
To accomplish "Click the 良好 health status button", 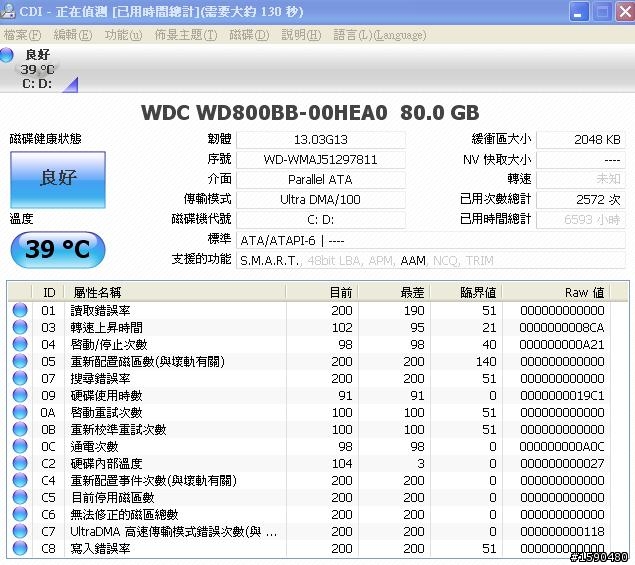I will tap(58, 180).
